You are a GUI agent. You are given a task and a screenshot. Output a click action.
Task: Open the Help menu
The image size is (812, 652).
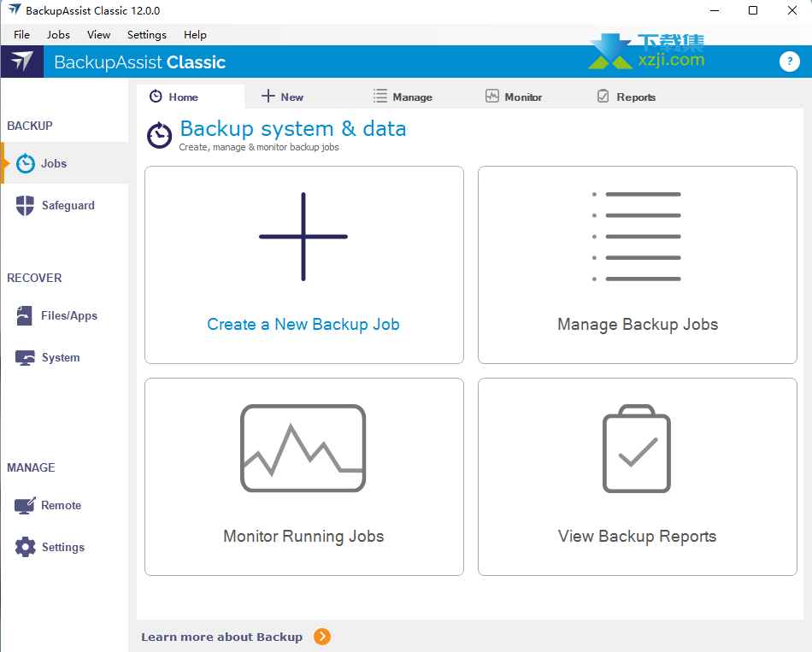pyautogui.click(x=195, y=35)
